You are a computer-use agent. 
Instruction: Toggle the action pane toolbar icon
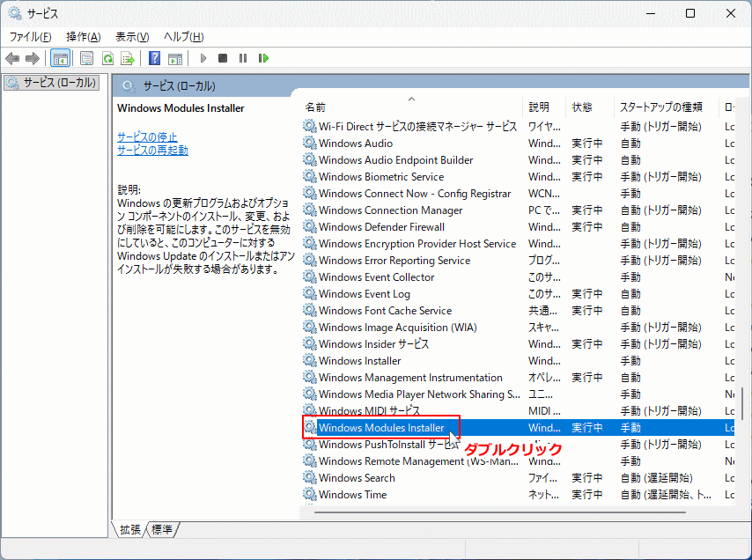175,58
